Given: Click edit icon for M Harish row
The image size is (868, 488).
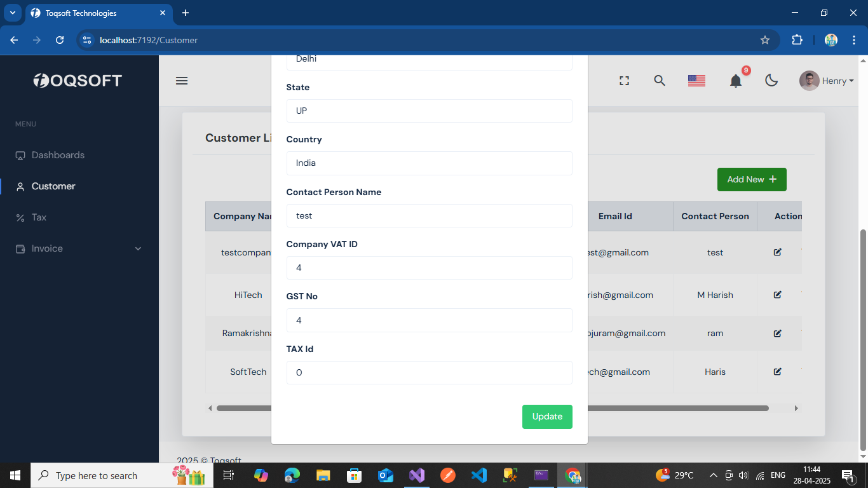Looking at the screenshot, I should point(777,295).
